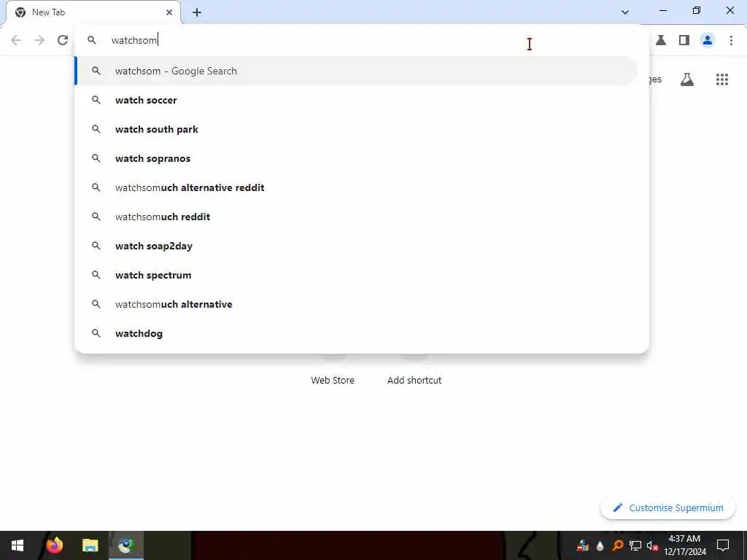Choose the 'watchsomuch alternative' suggestion
This screenshot has height=560, width=747.
coord(356,304)
